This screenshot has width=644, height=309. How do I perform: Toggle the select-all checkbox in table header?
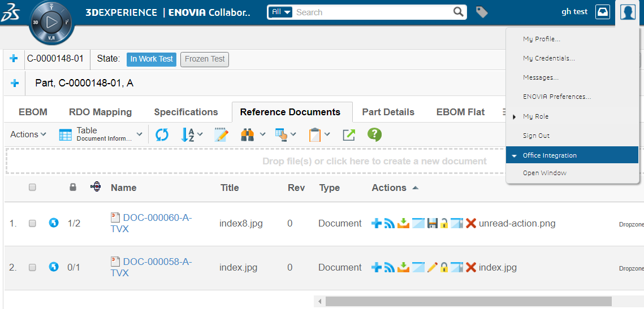tap(32, 188)
